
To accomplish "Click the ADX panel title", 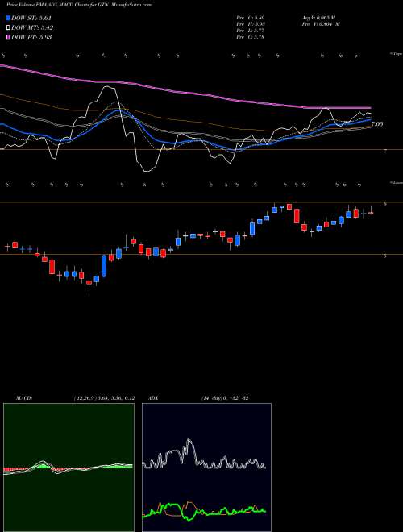I will (x=154, y=398).
